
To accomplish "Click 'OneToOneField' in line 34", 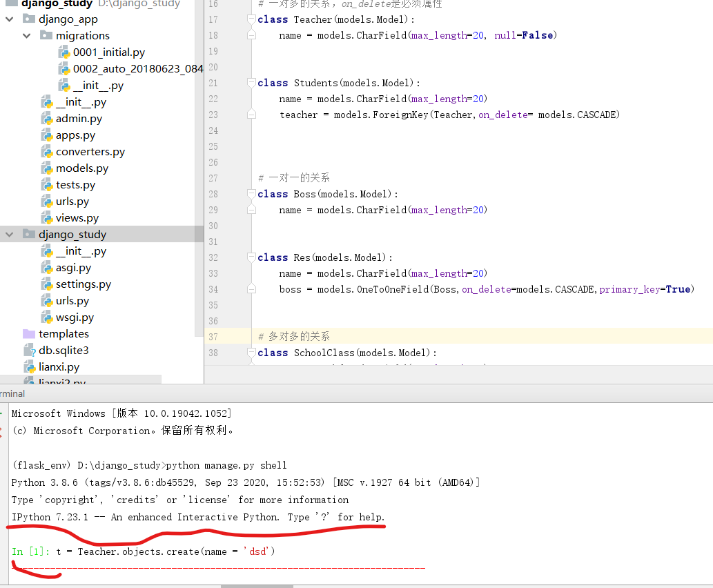I will [393, 289].
